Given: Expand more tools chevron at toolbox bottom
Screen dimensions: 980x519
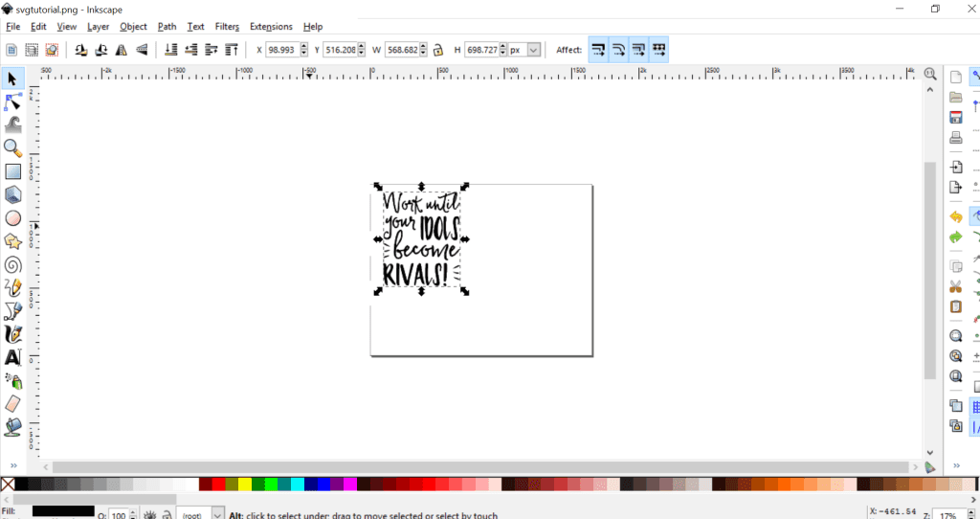Looking at the screenshot, I should pos(13,465).
